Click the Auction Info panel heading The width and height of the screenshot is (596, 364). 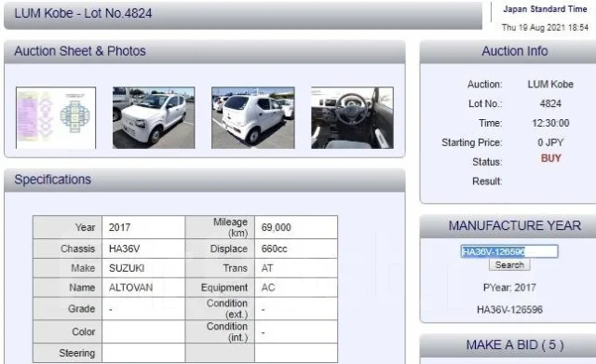click(515, 51)
